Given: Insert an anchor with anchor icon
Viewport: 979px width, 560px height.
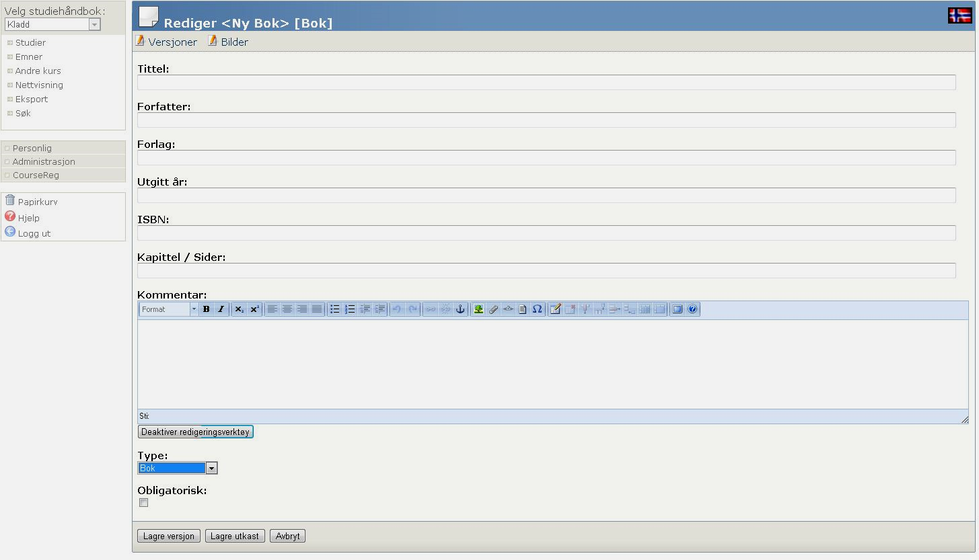Looking at the screenshot, I should point(460,309).
